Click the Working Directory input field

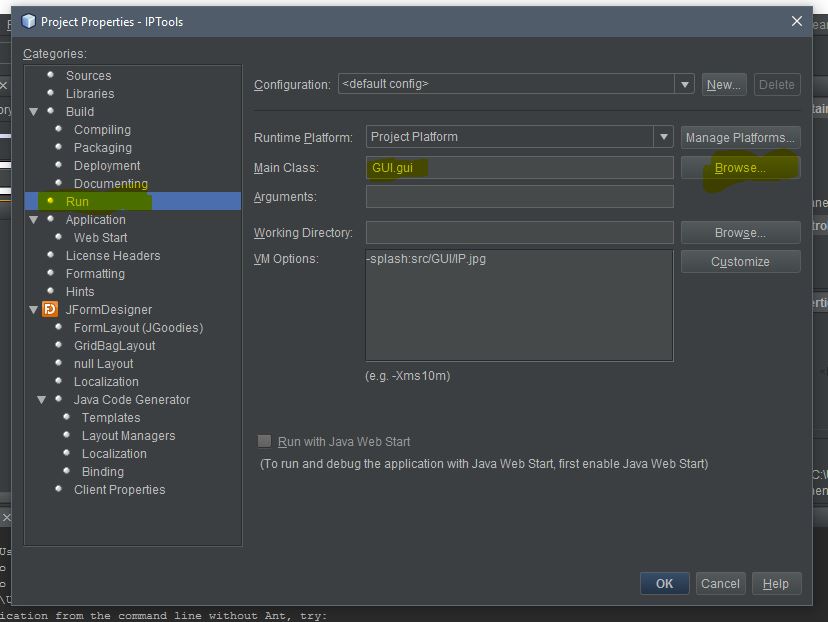520,232
